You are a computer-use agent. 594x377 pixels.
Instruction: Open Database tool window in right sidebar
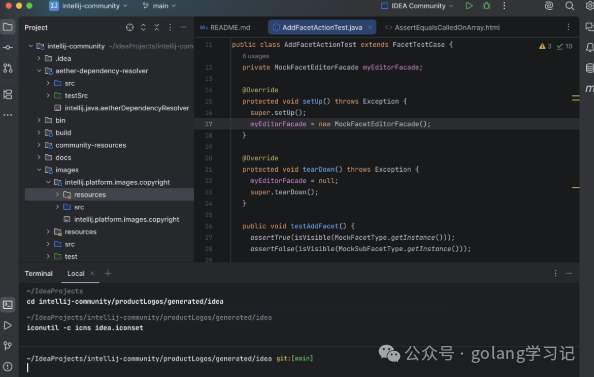(589, 68)
